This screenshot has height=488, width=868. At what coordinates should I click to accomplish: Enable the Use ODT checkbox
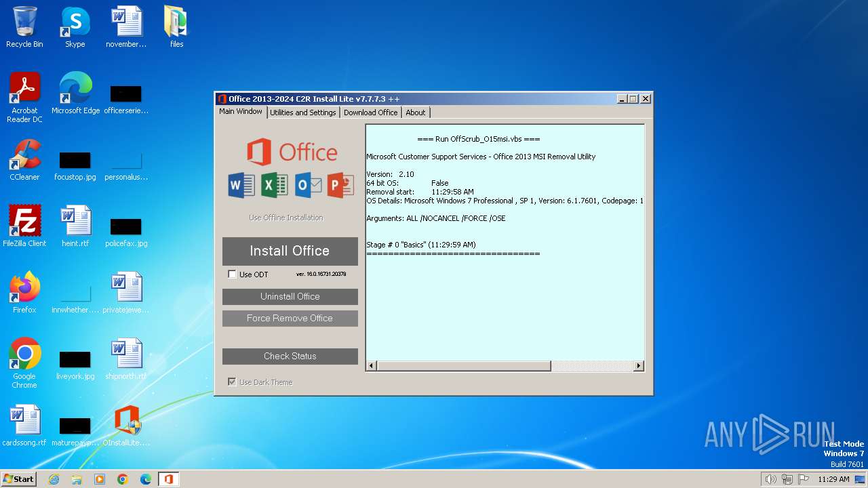pos(233,274)
